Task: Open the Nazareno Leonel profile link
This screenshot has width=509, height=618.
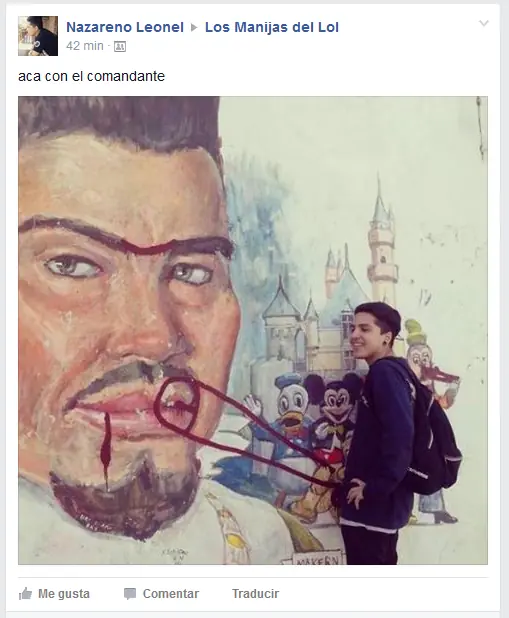Action: (125, 27)
